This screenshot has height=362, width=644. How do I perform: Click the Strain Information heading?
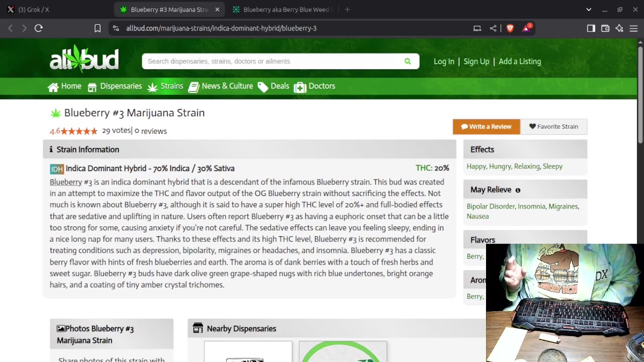click(x=88, y=149)
